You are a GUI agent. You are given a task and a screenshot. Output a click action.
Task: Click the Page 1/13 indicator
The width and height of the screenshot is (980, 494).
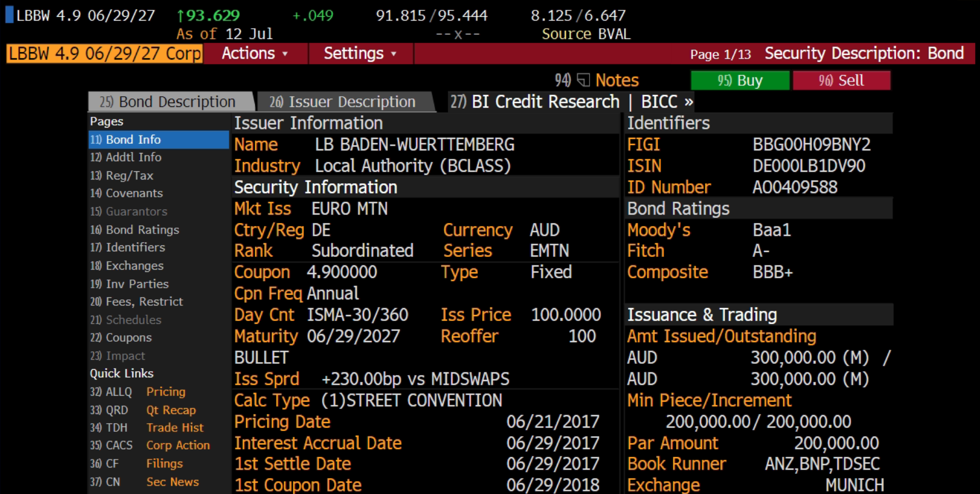[x=720, y=54]
